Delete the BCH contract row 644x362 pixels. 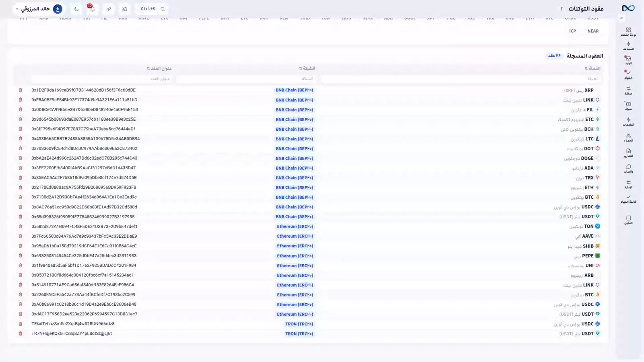20,129
